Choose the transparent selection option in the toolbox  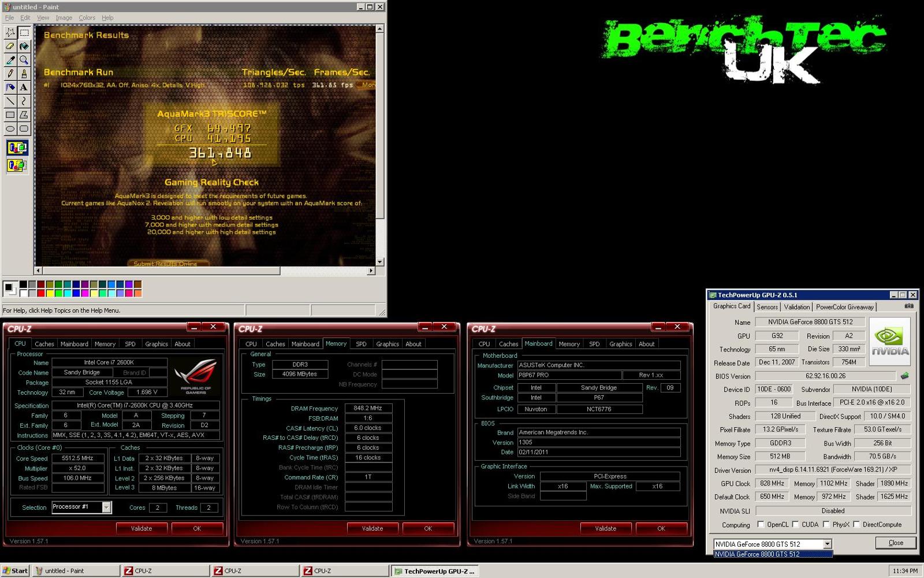click(x=17, y=166)
